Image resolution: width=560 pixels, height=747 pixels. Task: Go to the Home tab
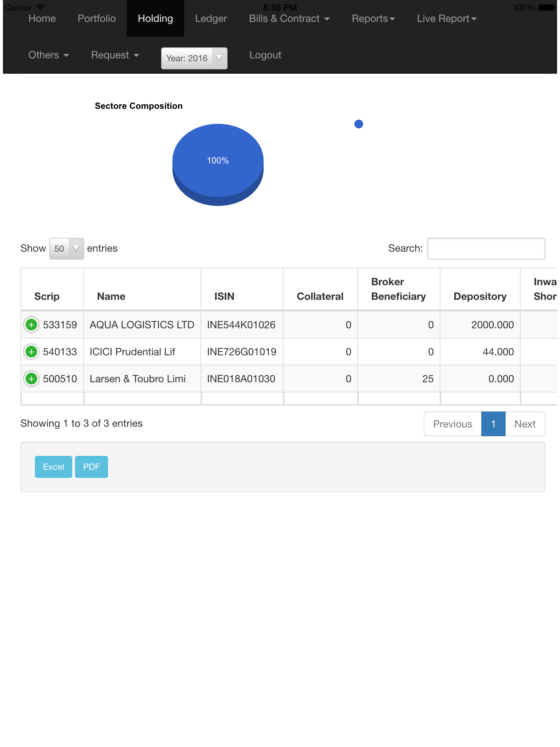(x=42, y=19)
